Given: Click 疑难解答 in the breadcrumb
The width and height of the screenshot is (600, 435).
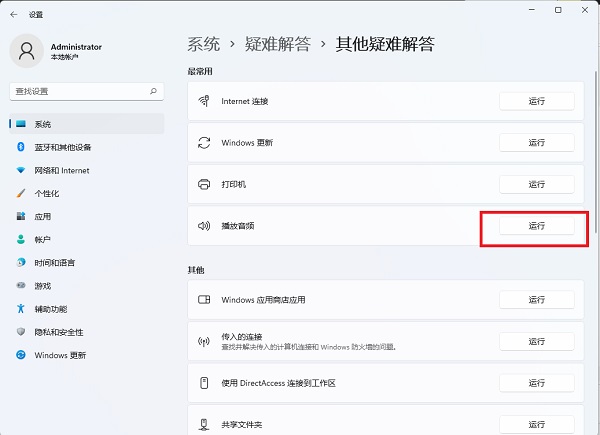Looking at the screenshot, I should pyautogui.click(x=278, y=44).
